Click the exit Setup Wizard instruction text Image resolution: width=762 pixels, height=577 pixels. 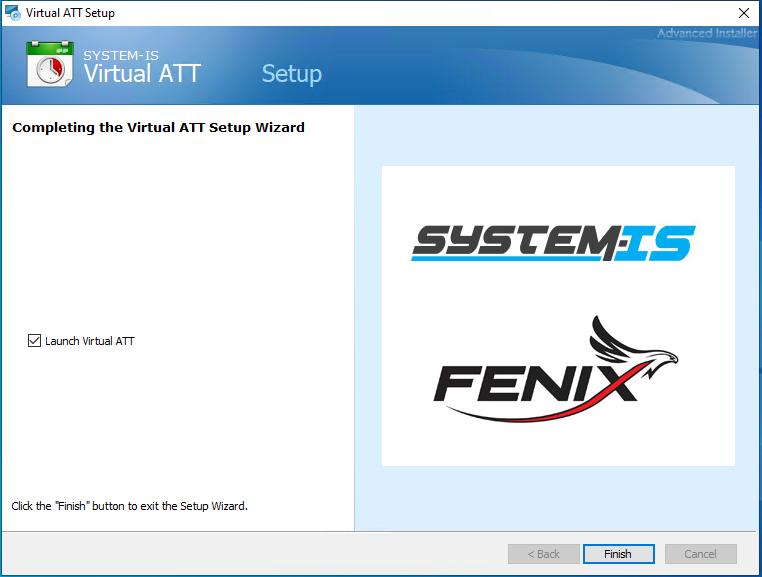(x=129, y=506)
